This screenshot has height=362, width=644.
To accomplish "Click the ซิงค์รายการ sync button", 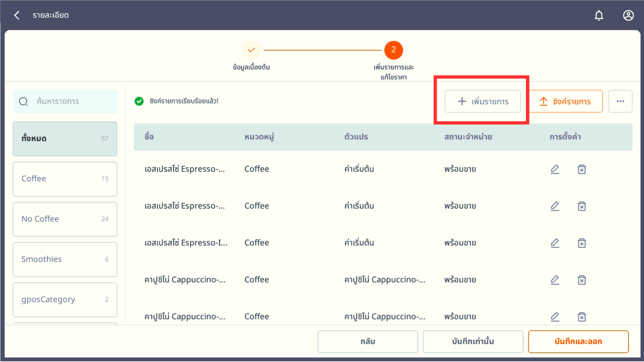I will 566,101.
